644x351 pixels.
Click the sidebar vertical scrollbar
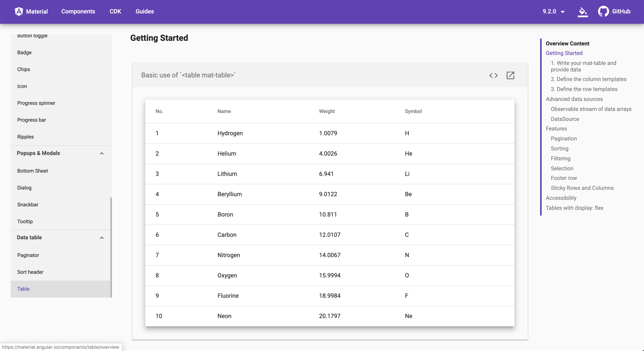(x=111, y=247)
